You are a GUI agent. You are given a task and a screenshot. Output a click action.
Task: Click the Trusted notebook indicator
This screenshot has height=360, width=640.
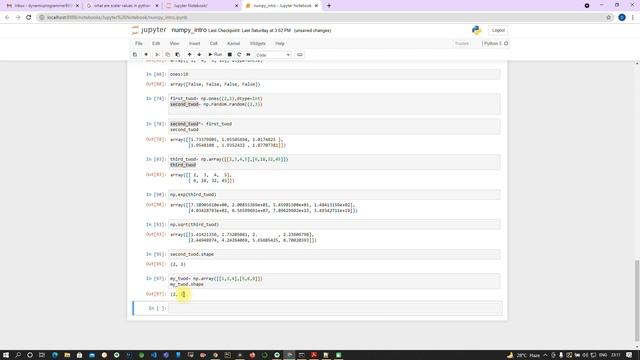(462, 43)
